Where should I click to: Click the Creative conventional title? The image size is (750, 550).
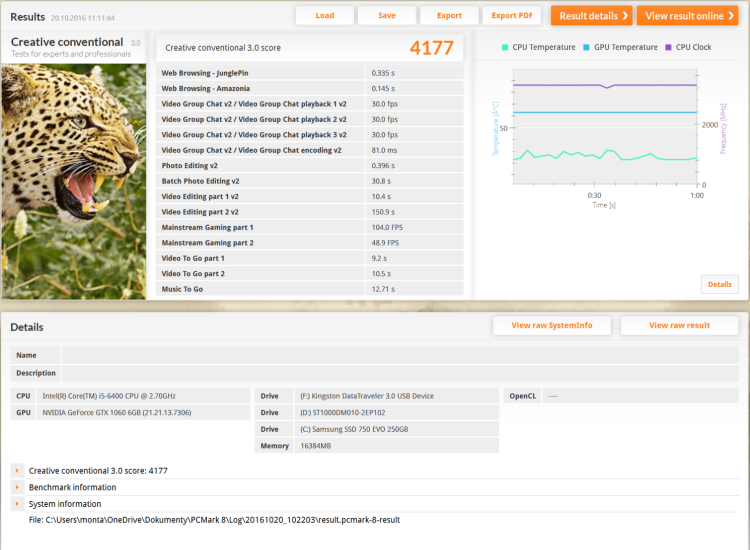coord(67,42)
